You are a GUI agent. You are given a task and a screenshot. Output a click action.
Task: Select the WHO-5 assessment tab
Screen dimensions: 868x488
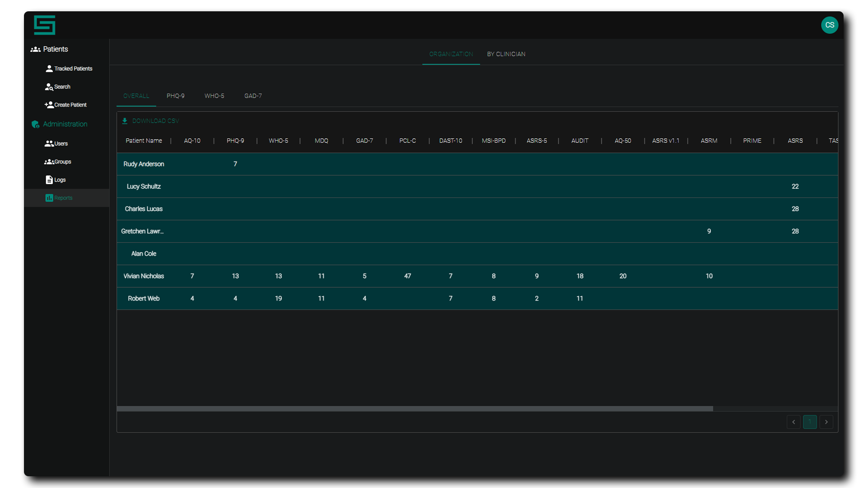[213, 96]
